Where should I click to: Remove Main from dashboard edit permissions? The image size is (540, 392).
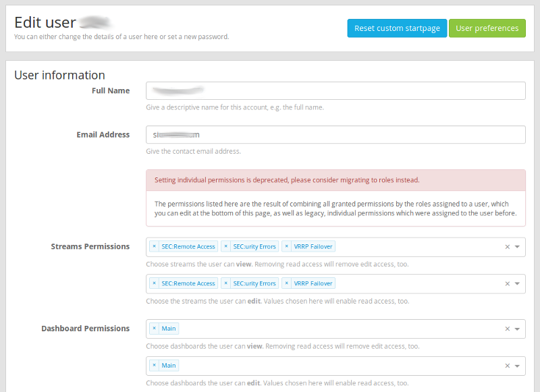point(154,366)
